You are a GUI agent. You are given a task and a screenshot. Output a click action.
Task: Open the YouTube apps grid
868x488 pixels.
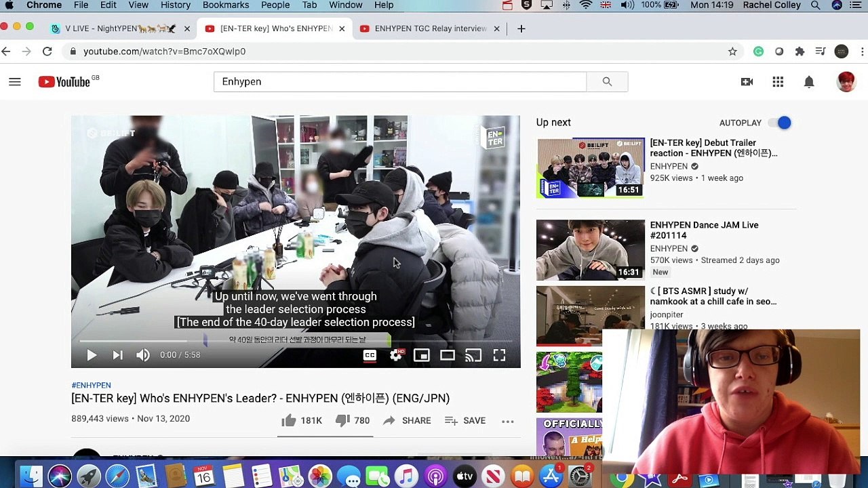click(778, 82)
